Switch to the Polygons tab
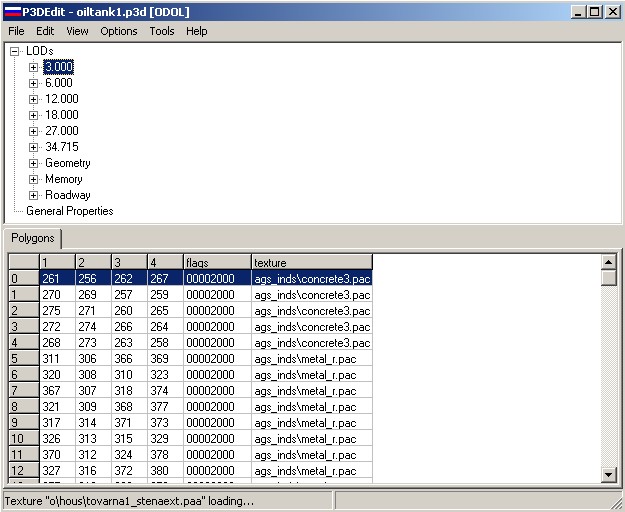The height and width of the screenshot is (512, 625). [x=33, y=239]
